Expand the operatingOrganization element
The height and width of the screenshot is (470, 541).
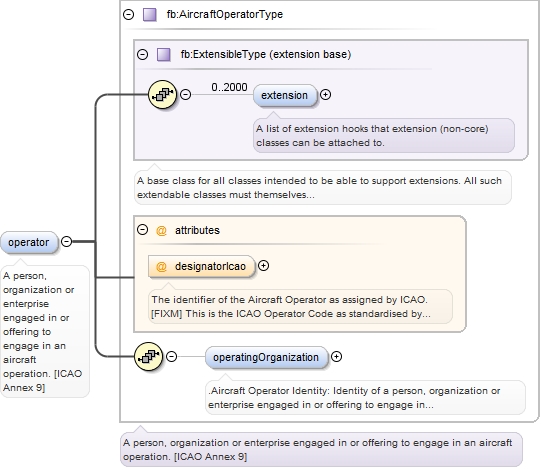point(336,356)
